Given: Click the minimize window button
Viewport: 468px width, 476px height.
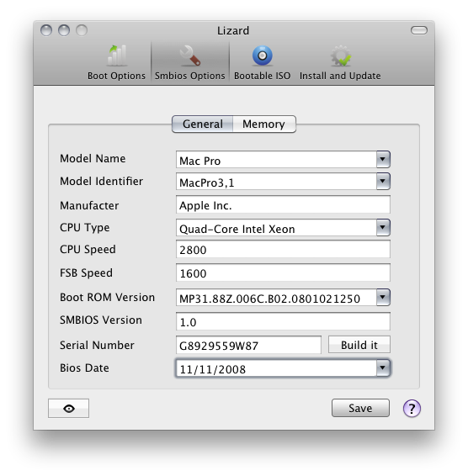Looking at the screenshot, I should coord(64,30).
